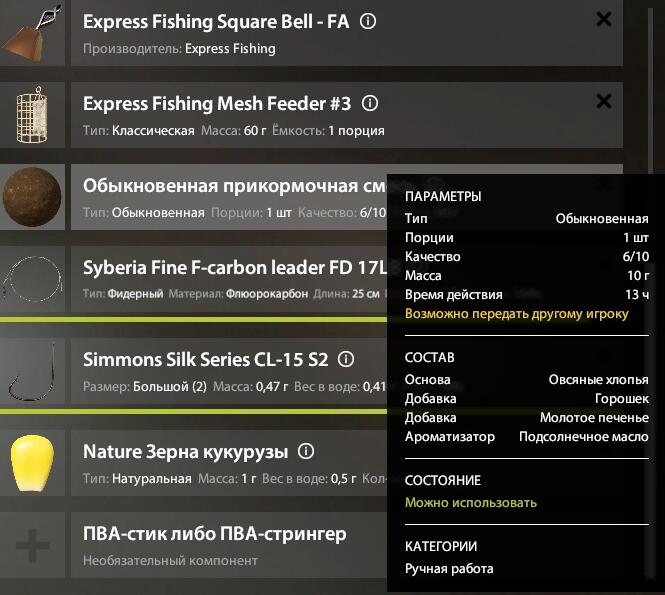665x595 pixels.
Task: Click the Express Fishing Square Bell - FA title
Action: [x=216, y=22]
